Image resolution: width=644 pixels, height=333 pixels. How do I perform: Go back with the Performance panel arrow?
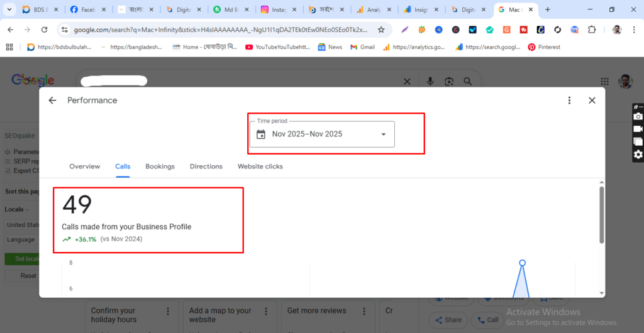52,101
